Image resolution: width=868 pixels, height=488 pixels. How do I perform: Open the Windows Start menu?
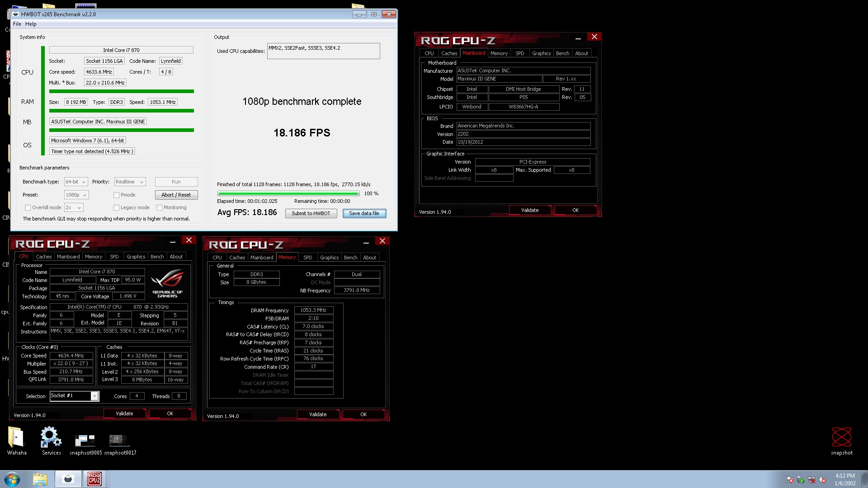click(12, 479)
